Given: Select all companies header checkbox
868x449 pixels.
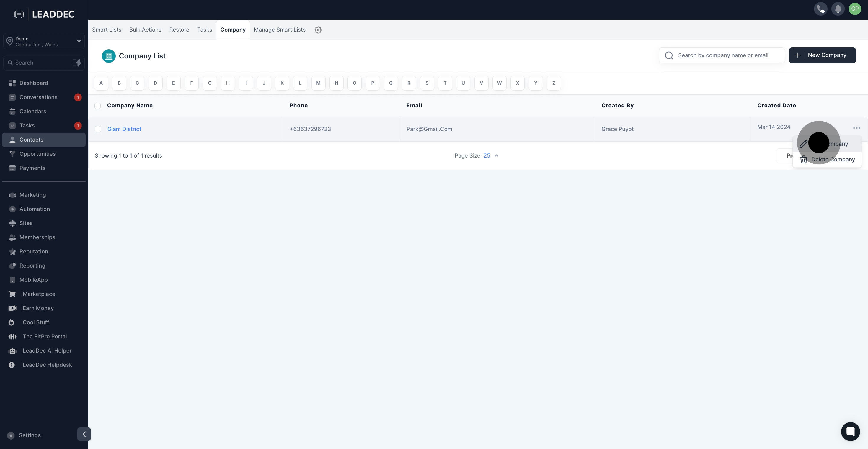Looking at the screenshot, I should (x=98, y=106).
